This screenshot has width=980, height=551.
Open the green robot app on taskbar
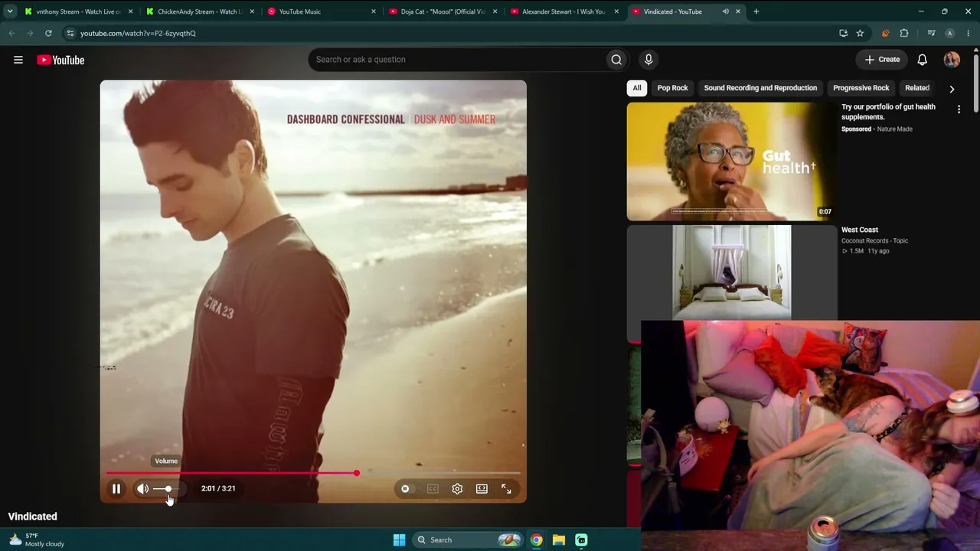pyautogui.click(x=581, y=540)
